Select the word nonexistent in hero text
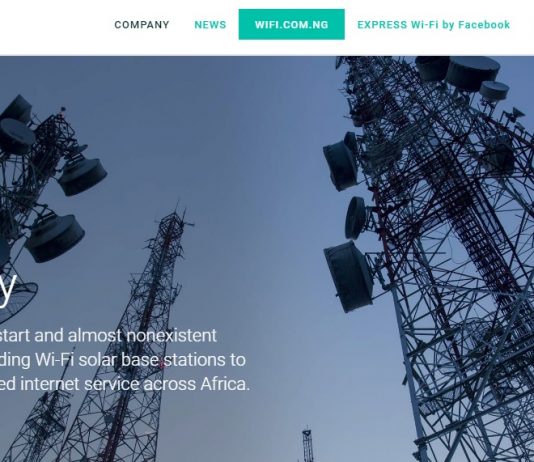 click(x=172, y=336)
